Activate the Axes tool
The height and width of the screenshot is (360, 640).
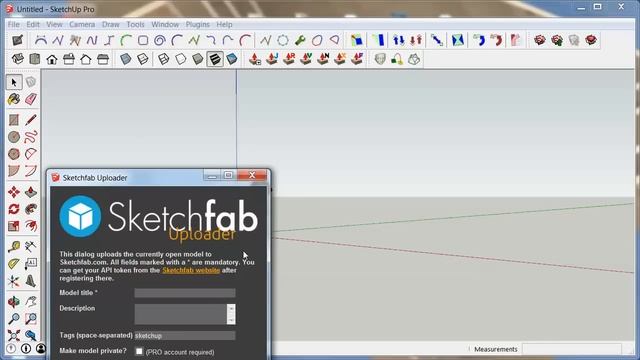click(14, 281)
